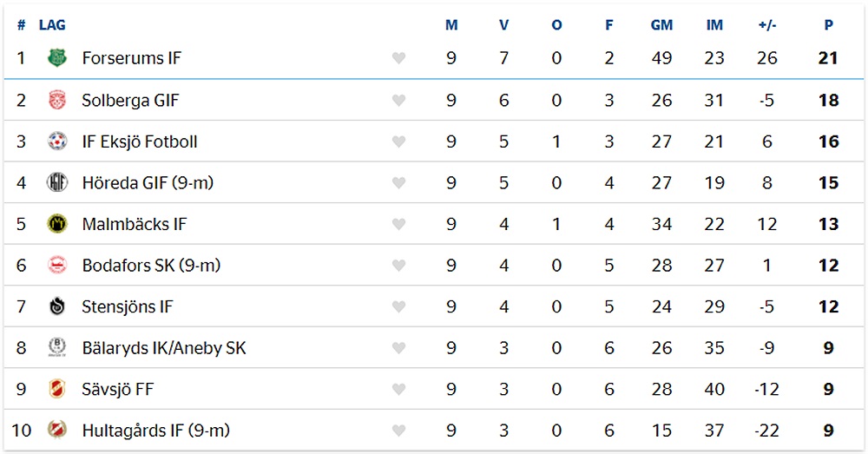Image resolution: width=868 pixels, height=454 pixels.
Task: Click the Höreda GIF club emblem
Action: 57,182
